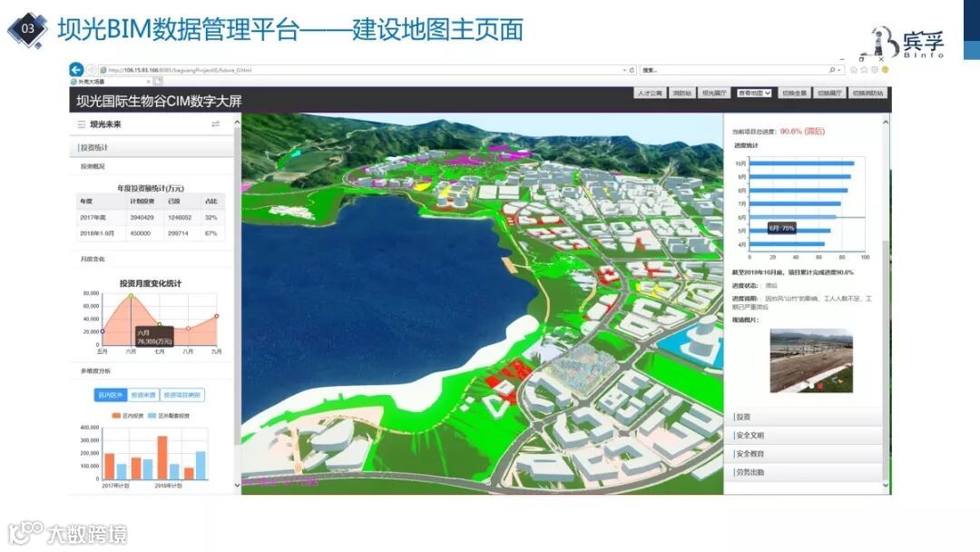Click the browser back arrow button
This screenshot has height=552, width=980.
coord(76,70)
